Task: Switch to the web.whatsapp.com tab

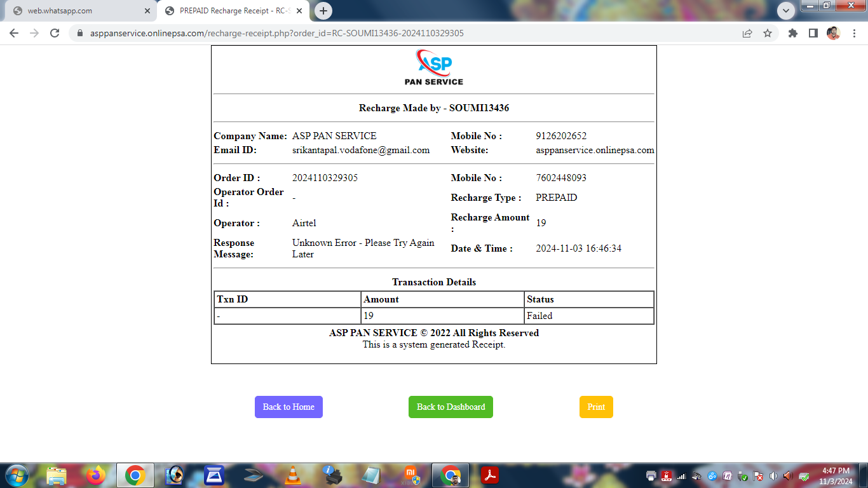Action: pos(76,11)
